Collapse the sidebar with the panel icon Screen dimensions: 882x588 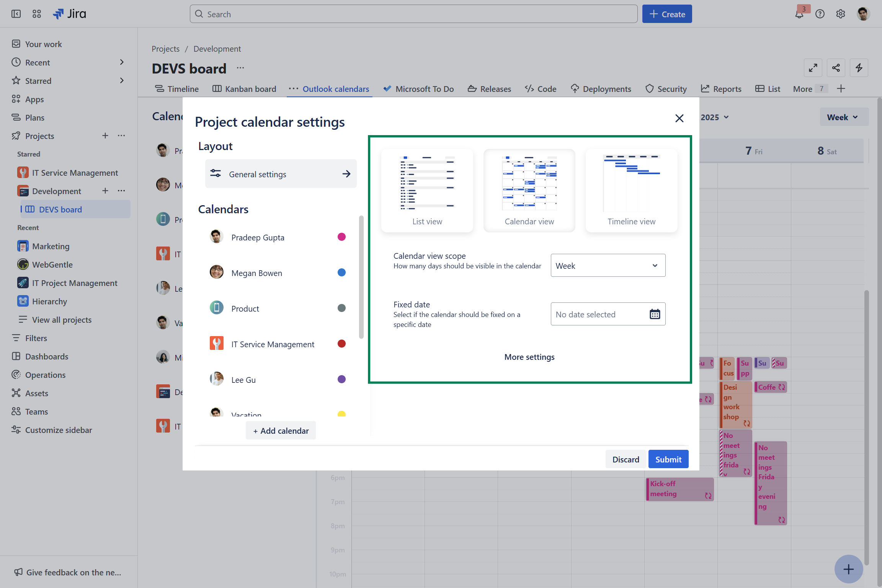click(16, 14)
